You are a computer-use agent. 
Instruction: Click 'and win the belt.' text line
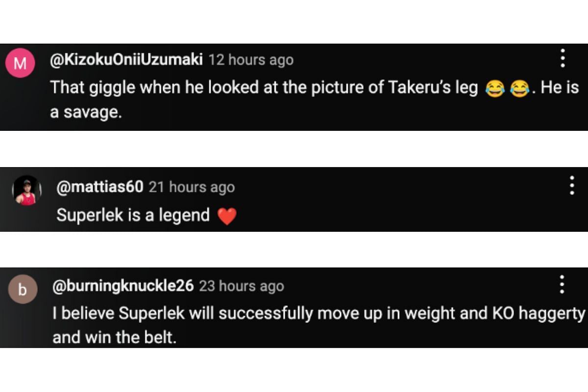pyautogui.click(x=114, y=338)
